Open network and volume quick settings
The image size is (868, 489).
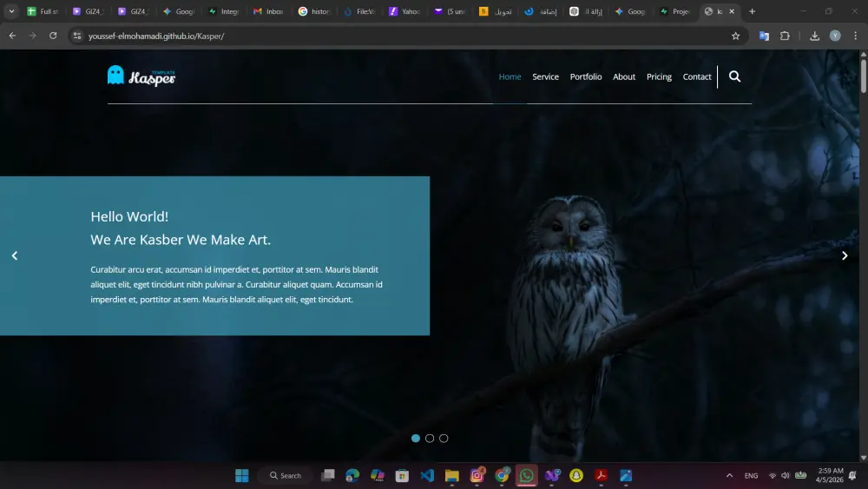tap(786, 475)
